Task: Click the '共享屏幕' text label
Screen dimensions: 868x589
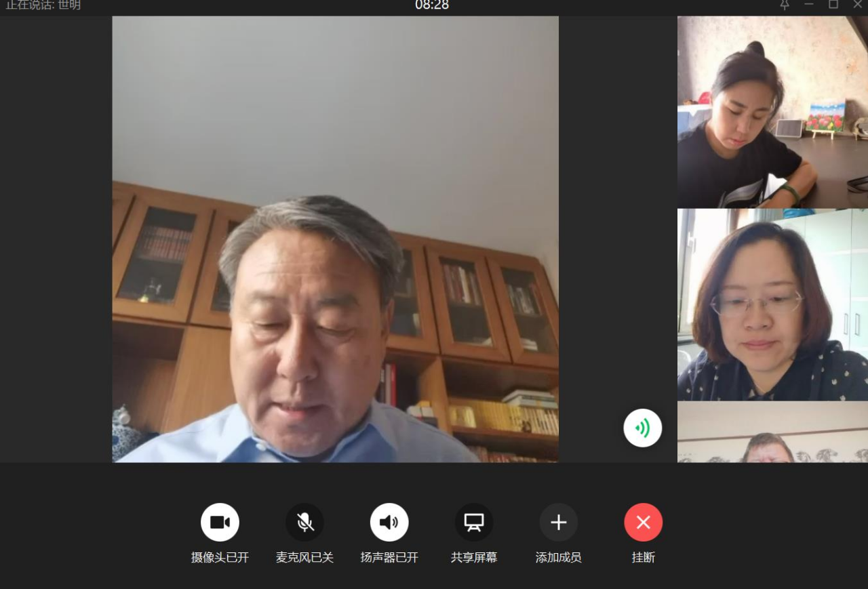Action: (x=474, y=558)
